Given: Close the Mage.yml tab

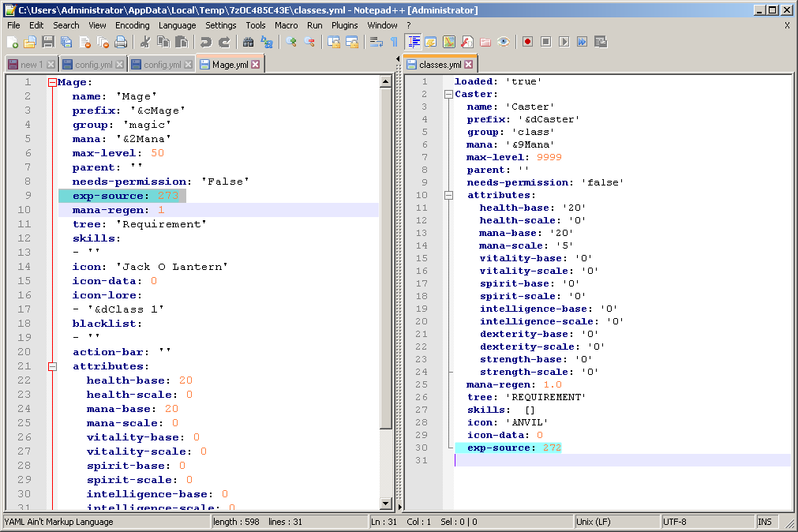Looking at the screenshot, I should click(x=255, y=65).
